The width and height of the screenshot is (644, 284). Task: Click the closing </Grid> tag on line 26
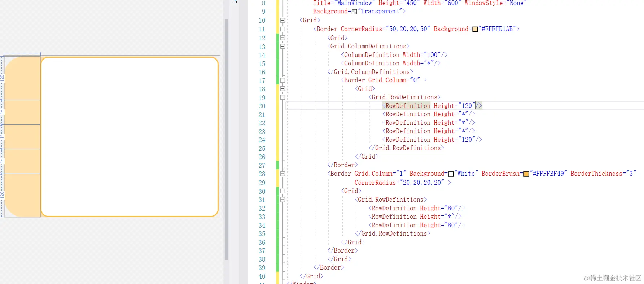pyautogui.click(x=367, y=157)
